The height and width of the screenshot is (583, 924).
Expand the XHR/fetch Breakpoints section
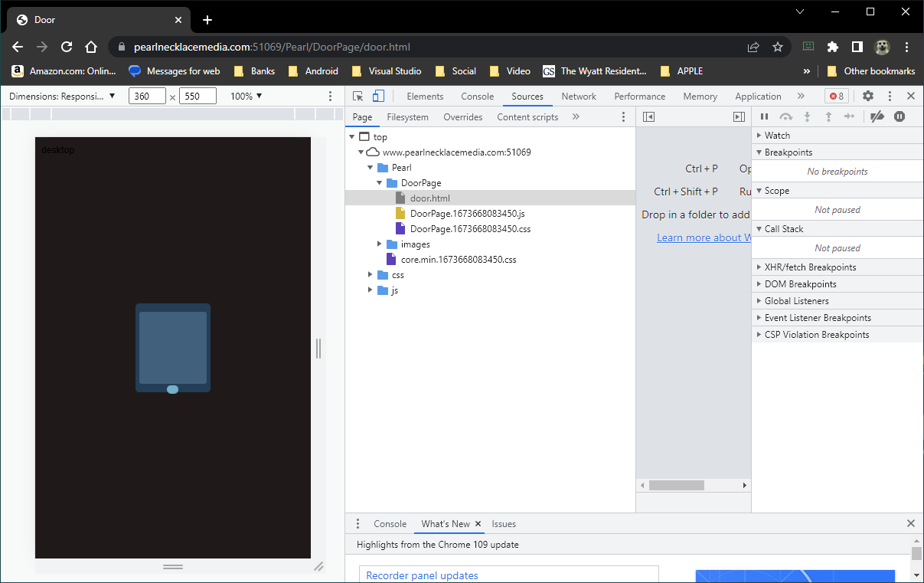point(810,267)
